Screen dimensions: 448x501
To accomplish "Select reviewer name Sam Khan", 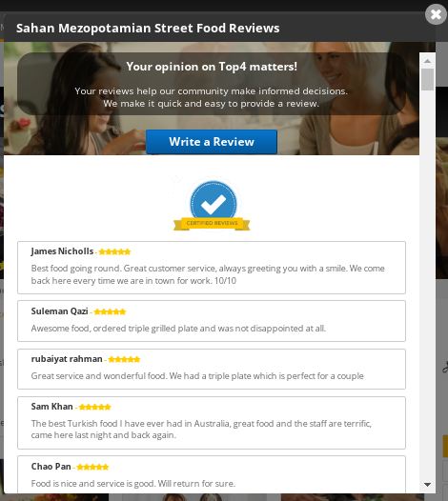I will pyautogui.click(x=51, y=407).
